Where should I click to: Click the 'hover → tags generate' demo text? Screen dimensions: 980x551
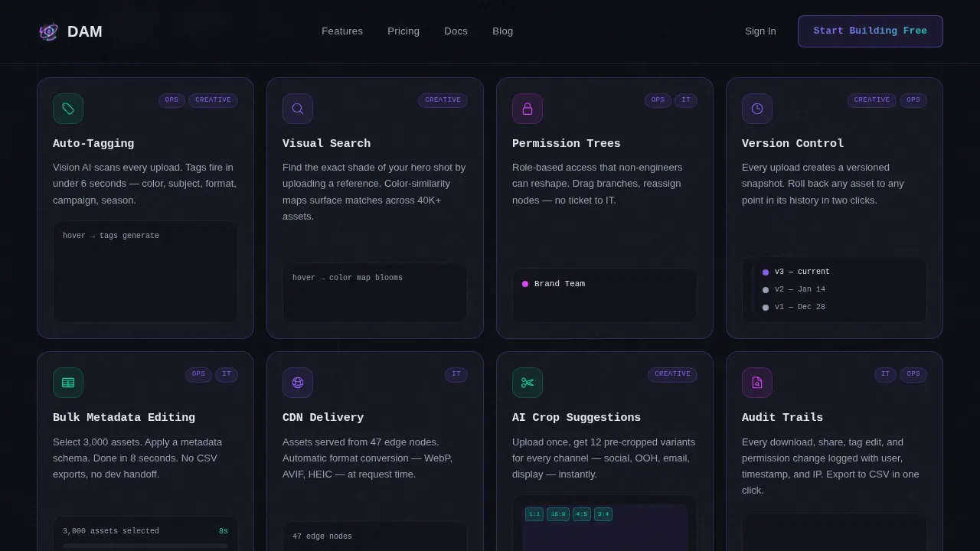pyautogui.click(x=111, y=236)
